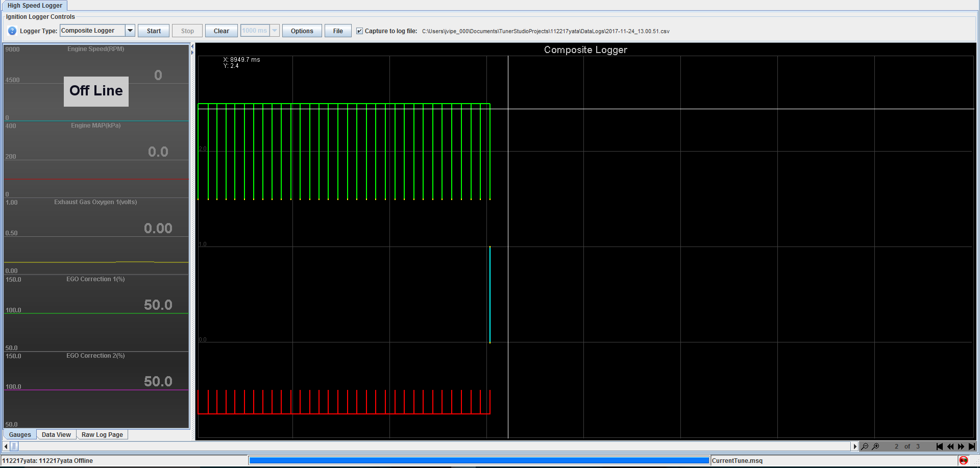Collapse the gauges panel using divider arrow

click(192, 46)
